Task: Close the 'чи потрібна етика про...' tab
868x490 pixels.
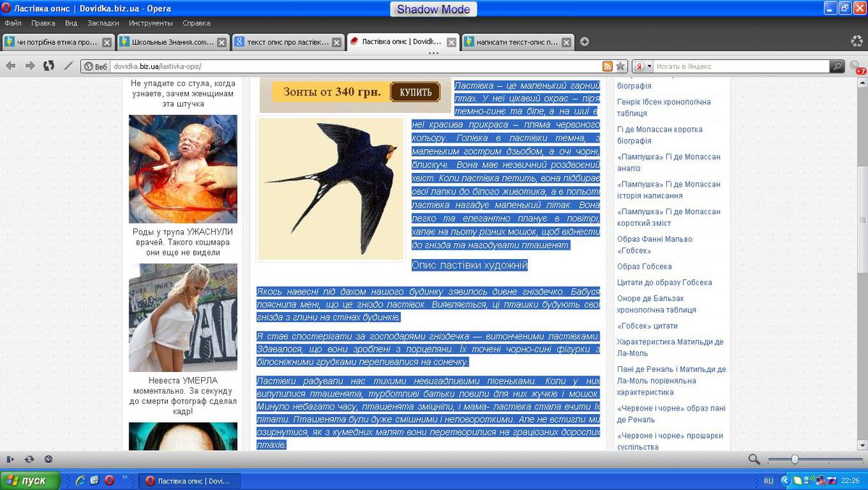Action: (107, 42)
